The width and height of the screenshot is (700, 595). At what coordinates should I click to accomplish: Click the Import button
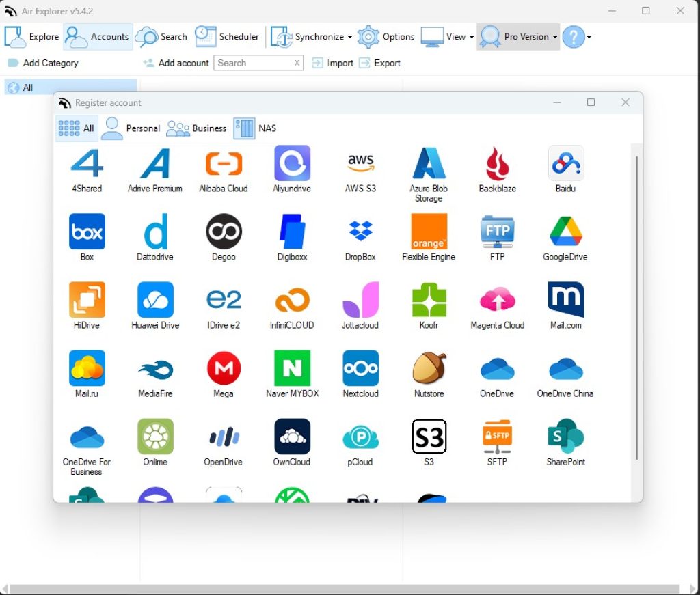tap(332, 63)
